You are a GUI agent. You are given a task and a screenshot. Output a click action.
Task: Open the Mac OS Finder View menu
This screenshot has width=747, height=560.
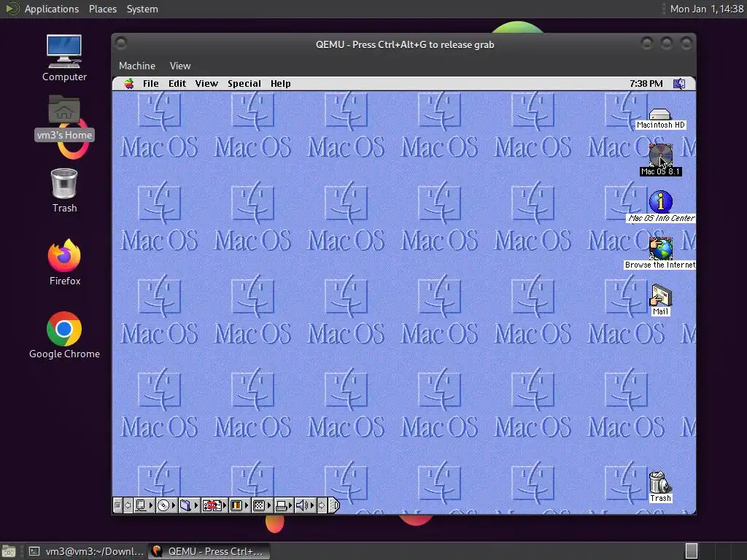coord(206,84)
